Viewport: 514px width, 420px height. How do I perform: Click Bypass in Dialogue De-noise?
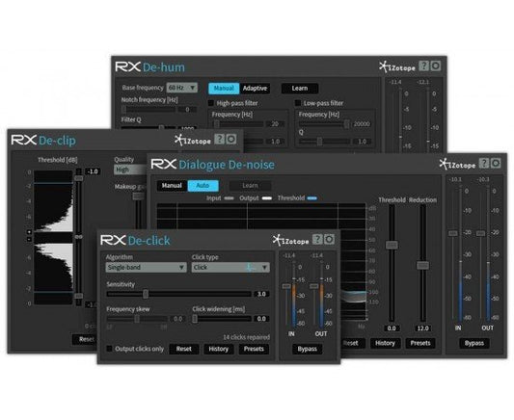pyautogui.click(x=474, y=343)
